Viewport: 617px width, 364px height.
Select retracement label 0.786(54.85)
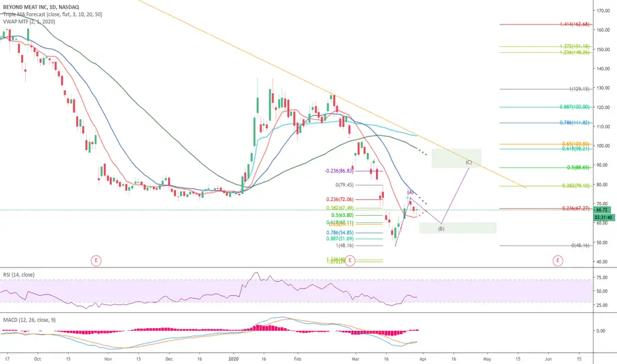click(340, 233)
